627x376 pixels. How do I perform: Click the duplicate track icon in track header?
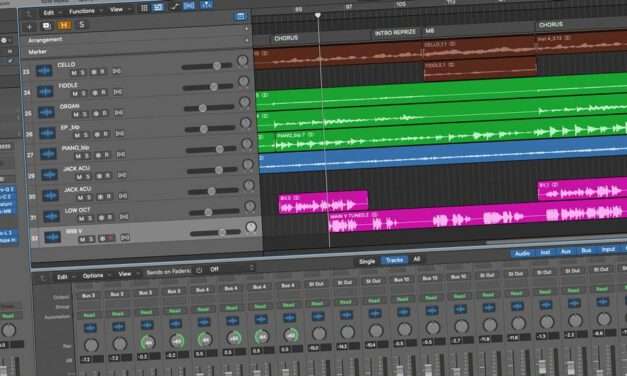click(x=46, y=26)
